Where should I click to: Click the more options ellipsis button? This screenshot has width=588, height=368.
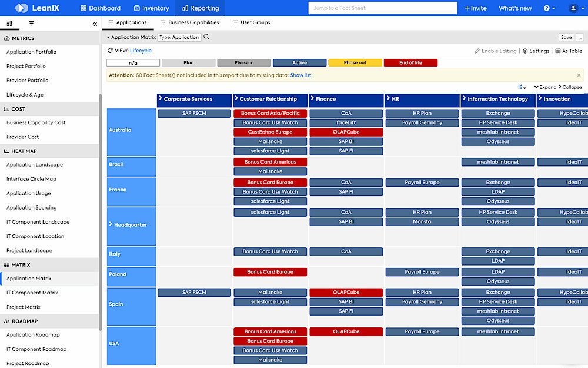[580, 37]
